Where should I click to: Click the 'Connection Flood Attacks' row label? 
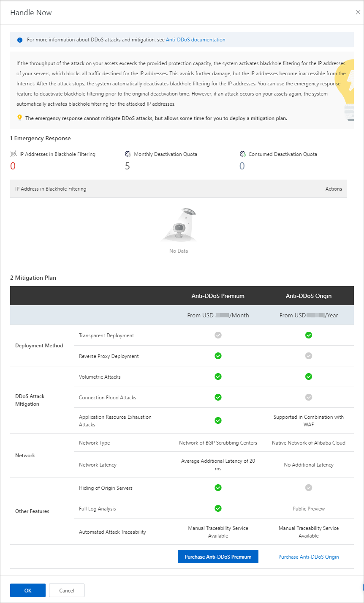coord(108,398)
